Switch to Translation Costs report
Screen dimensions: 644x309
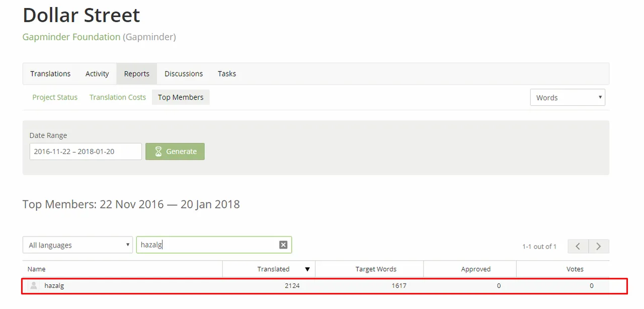(118, 97)
